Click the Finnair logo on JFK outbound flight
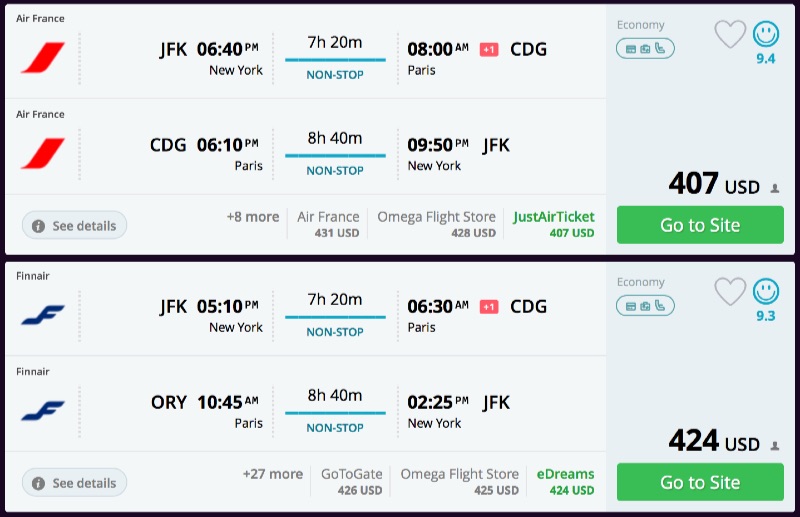 (43, 315)
